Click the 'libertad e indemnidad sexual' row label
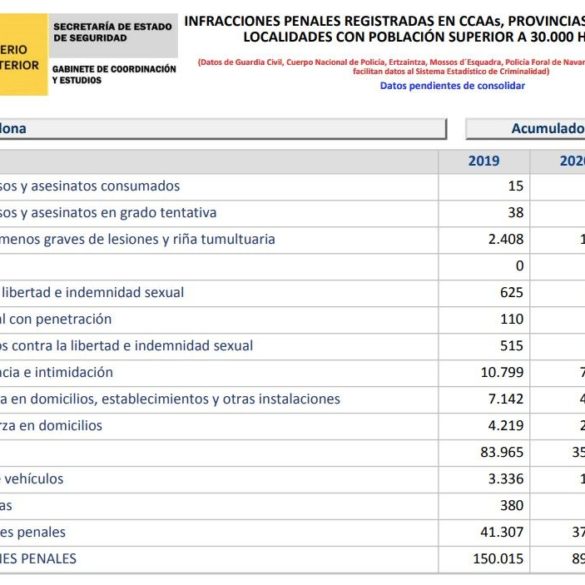 click(x=92, y=292)
